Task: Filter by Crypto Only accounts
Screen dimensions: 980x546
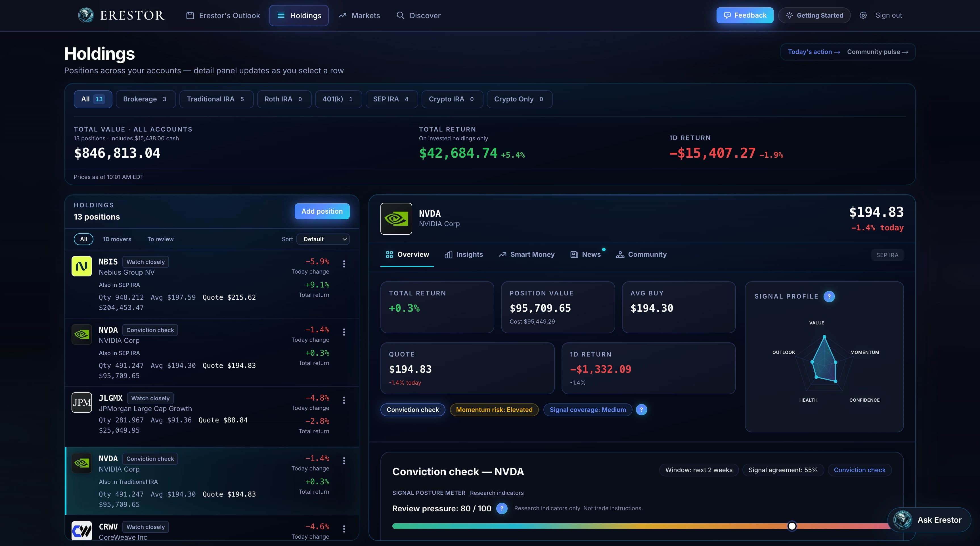Action: click(x=520, y=99)
